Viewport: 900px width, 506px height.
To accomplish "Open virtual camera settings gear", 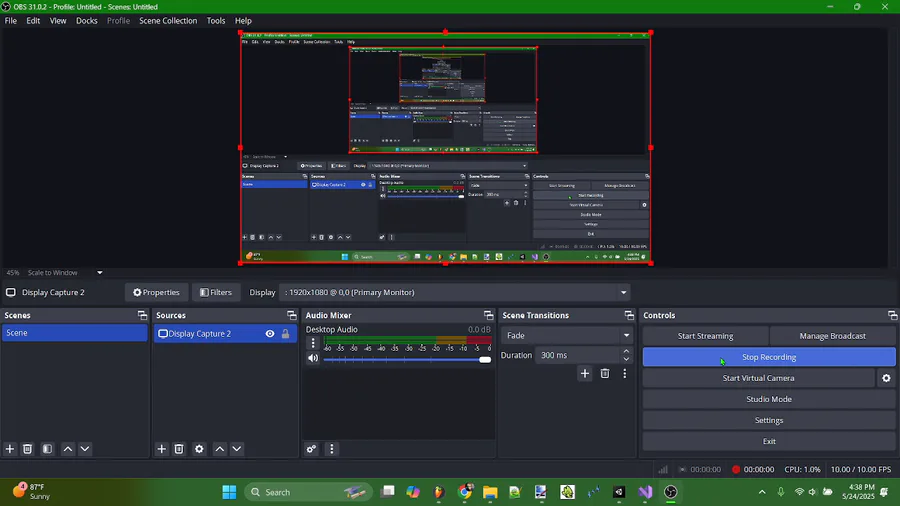I will [x=886, y=378].
